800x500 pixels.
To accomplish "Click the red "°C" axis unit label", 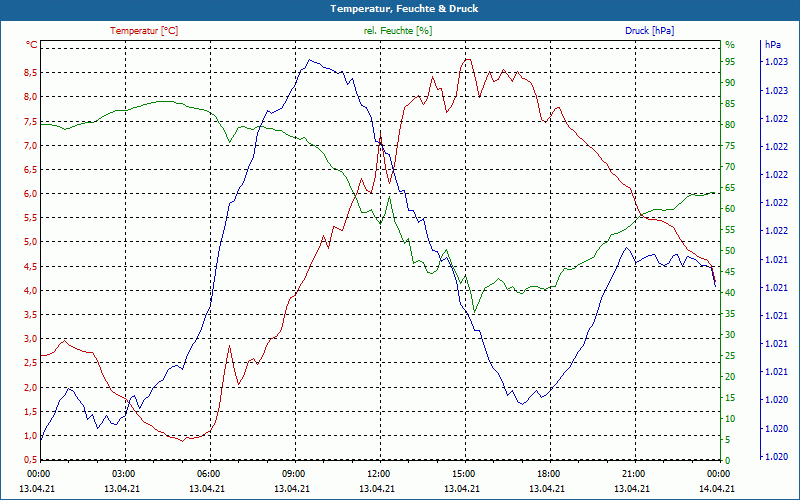I will pos(32,45).
